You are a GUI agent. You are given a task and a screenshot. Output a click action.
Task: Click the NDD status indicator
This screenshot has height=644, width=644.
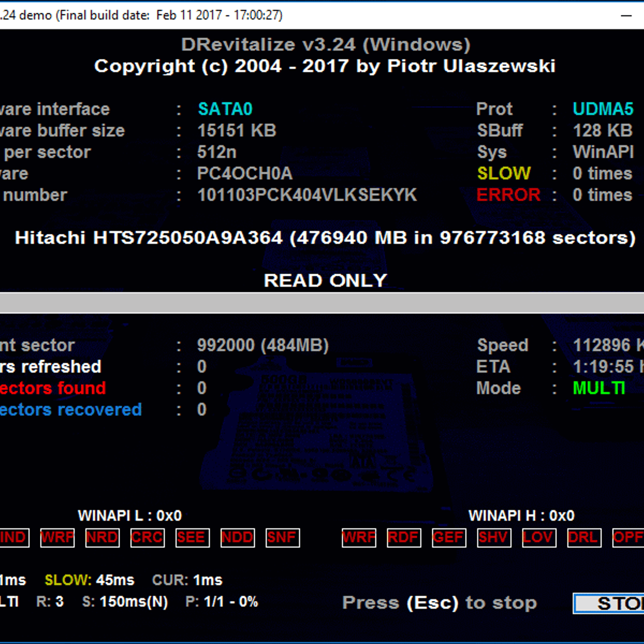coord(238,538)
